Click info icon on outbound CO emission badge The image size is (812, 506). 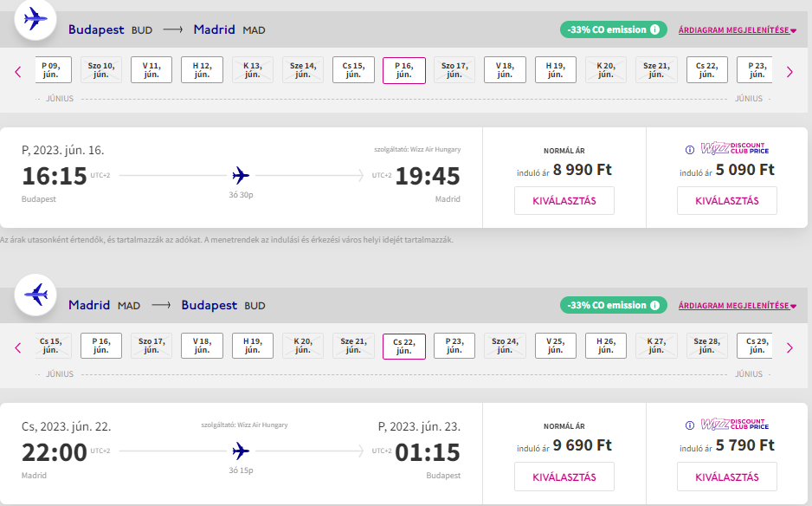click(654, 29)
